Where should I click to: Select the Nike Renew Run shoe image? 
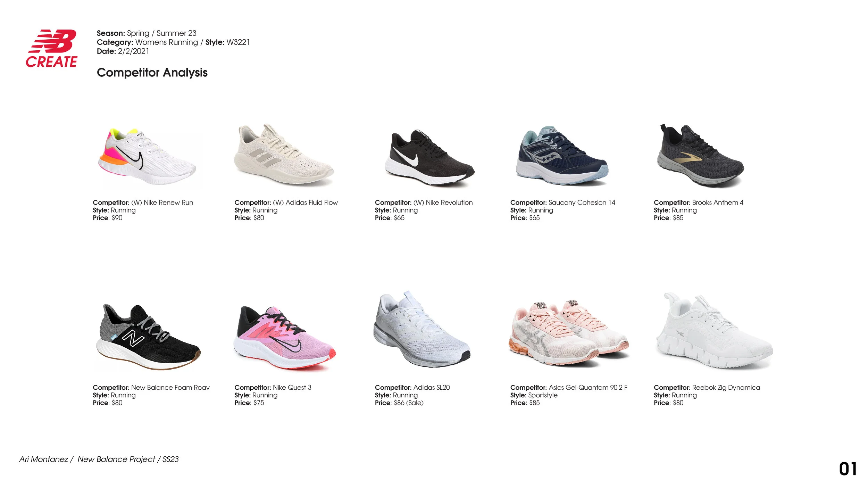[147, 157]
